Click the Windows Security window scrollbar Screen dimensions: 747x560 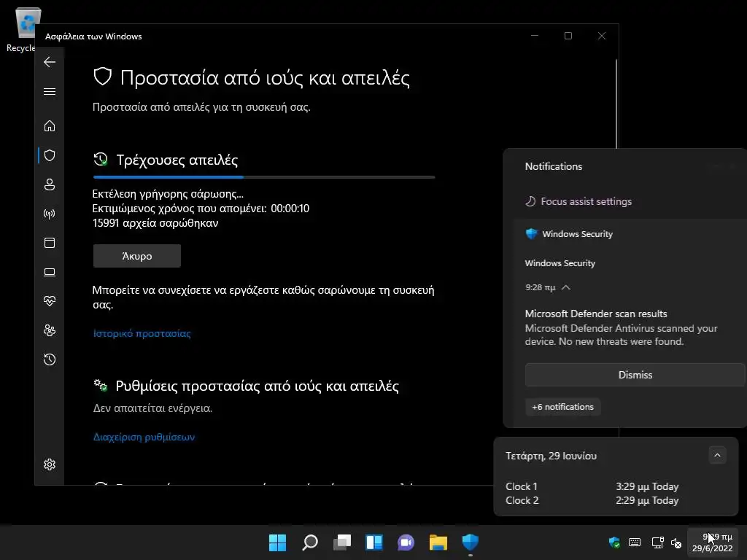pyautogui.click(x=616, y=104)
